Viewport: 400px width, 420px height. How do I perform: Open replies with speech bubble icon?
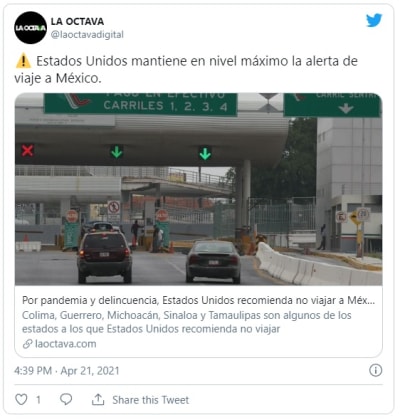tap(66, 399)
